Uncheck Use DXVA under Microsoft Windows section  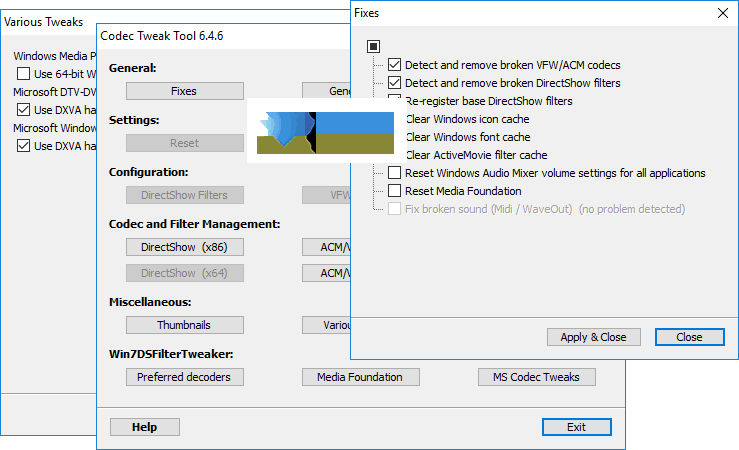23,146
